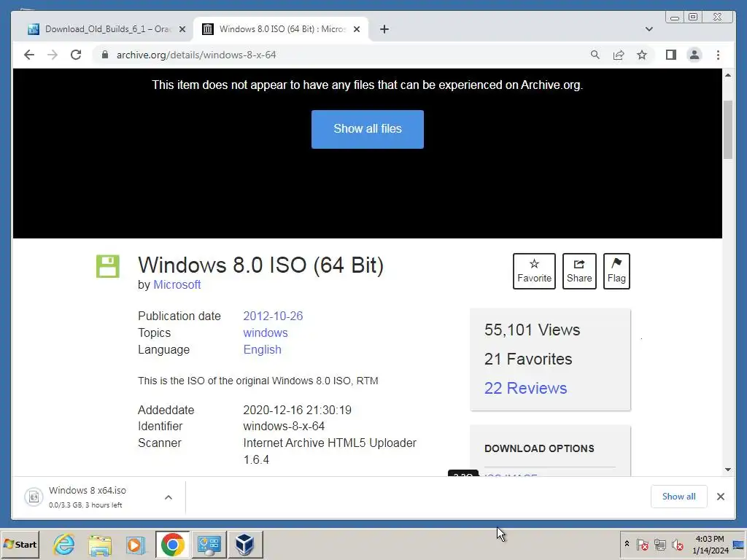Open the Microsoft creator link
The height and width of the screenshot is (560, 747).
(x=177, y=284)
